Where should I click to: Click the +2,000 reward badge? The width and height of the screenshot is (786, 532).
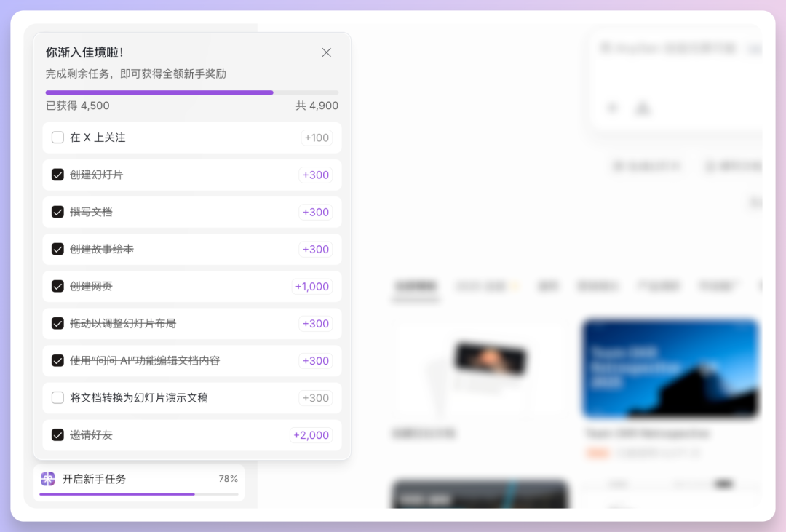(x=311, y=435)
